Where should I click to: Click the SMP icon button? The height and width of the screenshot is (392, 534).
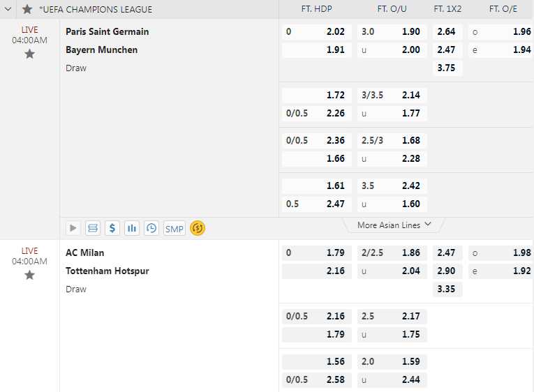click(x=175, y=228)
